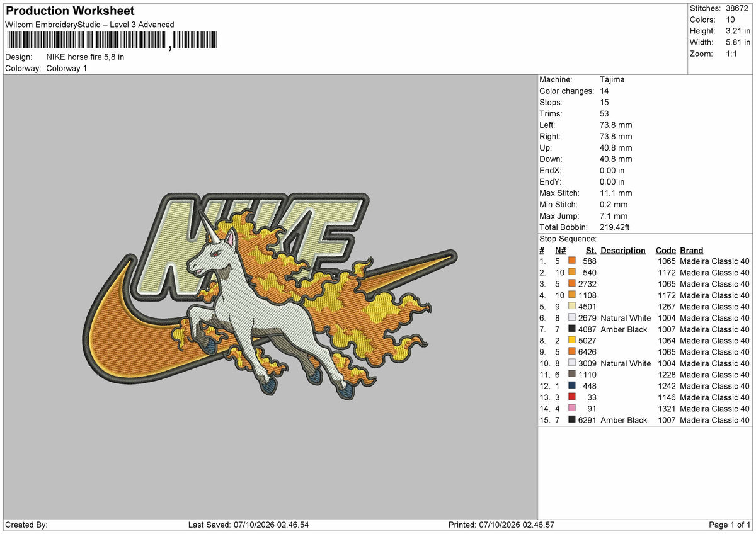Click the Color changes value 14
This screenshot has width=756, height=534.
click(x=604, y=91)
